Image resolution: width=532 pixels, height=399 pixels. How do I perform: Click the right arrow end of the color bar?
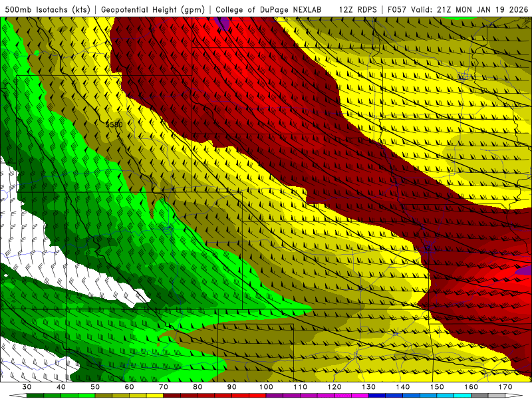coord(514,395)
